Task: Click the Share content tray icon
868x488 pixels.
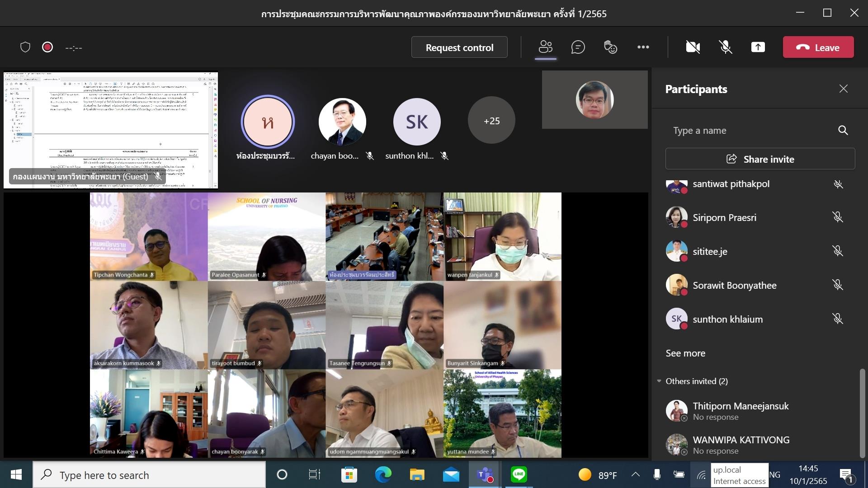Action: click(758, 47)
